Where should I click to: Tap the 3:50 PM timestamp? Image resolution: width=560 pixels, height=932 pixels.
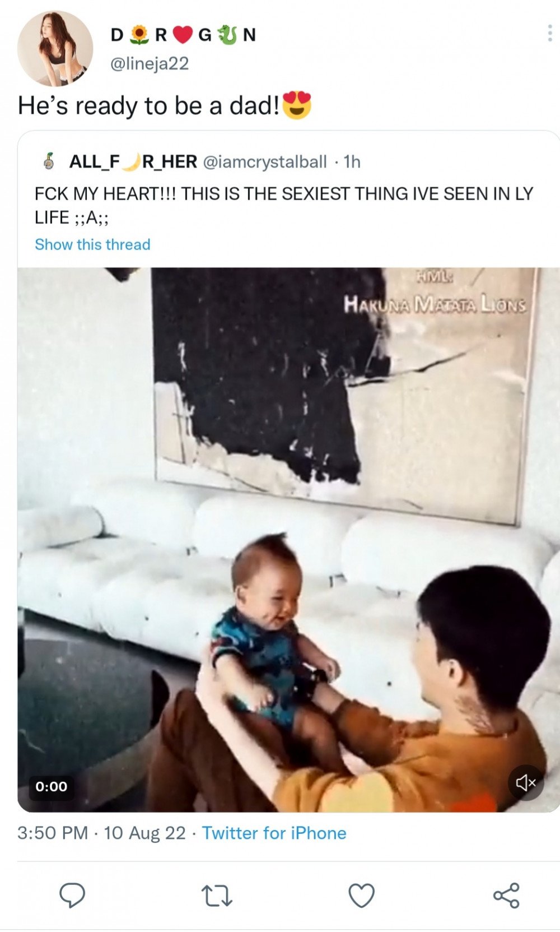(x=53, y=833)
